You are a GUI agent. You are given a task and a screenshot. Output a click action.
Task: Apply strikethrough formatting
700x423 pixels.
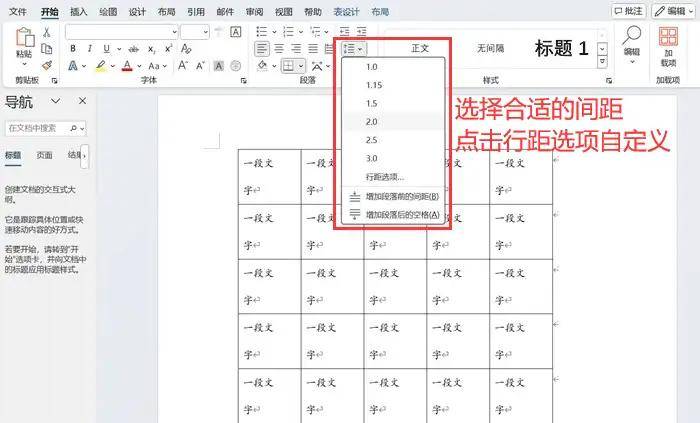click(133, 49)
